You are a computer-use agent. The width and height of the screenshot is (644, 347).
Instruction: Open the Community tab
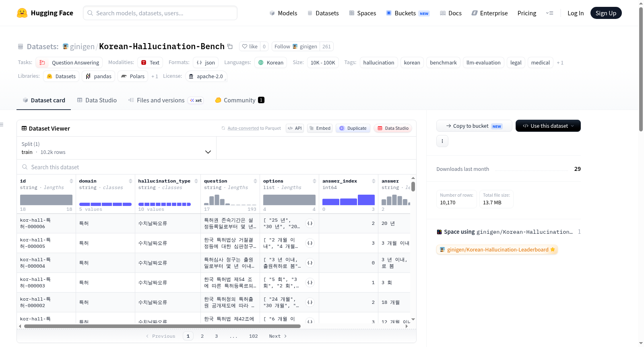pos(239,100)
